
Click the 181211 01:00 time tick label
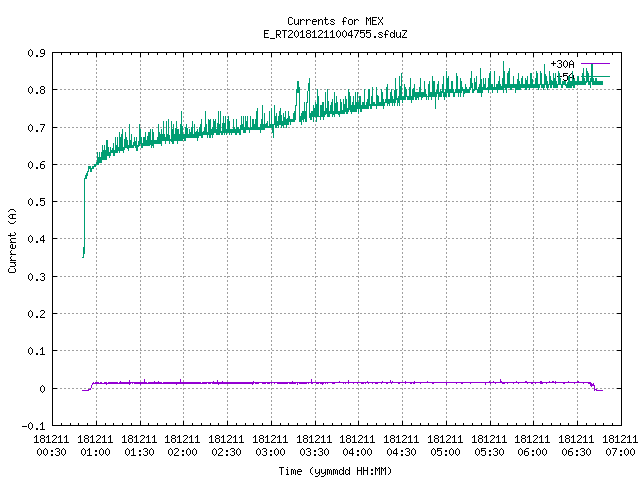(x=95, y=446)
